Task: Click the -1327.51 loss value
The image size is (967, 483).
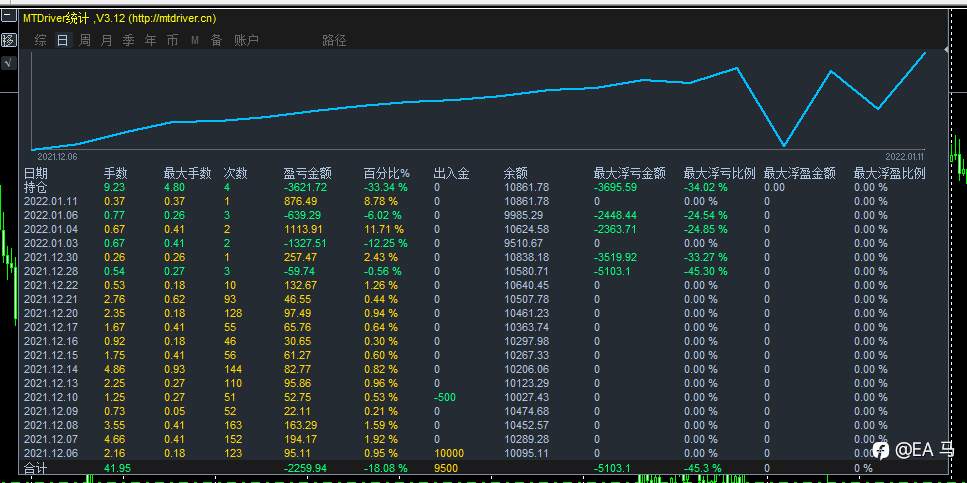Action: click(x=305, y=243)
